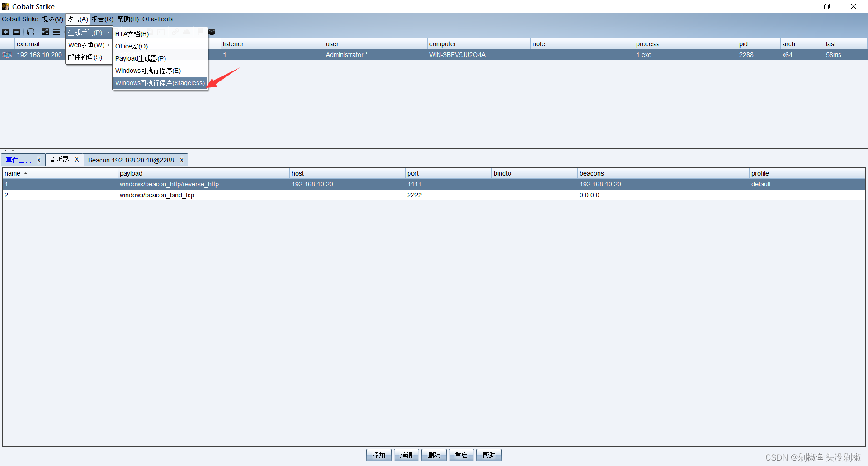Click the computer column header
Viewport: 868px width, 466px height.
tap(479, 44)
